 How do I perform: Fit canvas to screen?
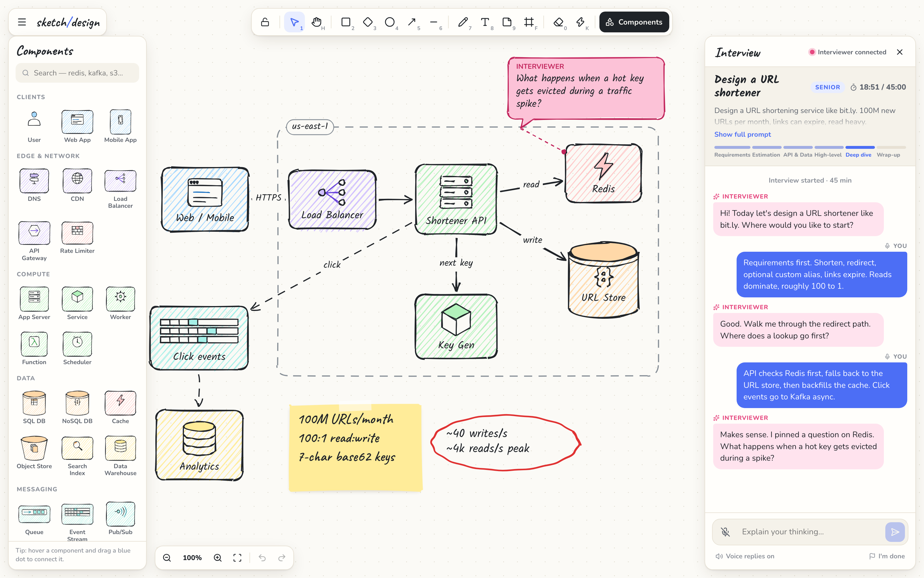click(237, 558)
